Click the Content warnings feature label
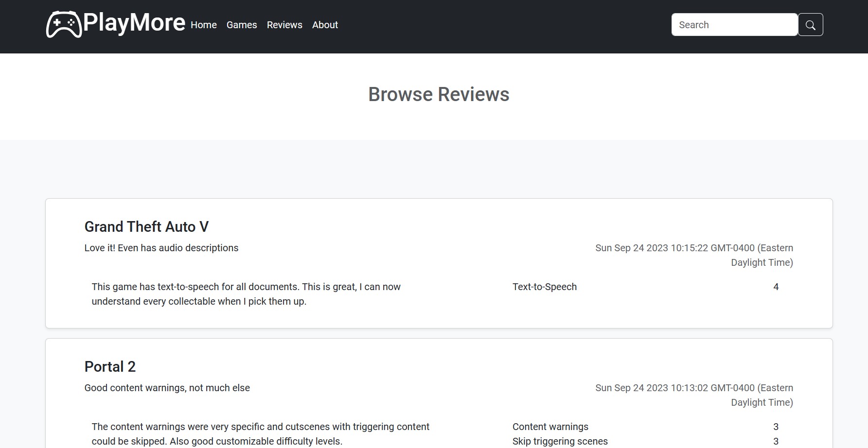This screenshot has width=868, height=448. point(550,427)
